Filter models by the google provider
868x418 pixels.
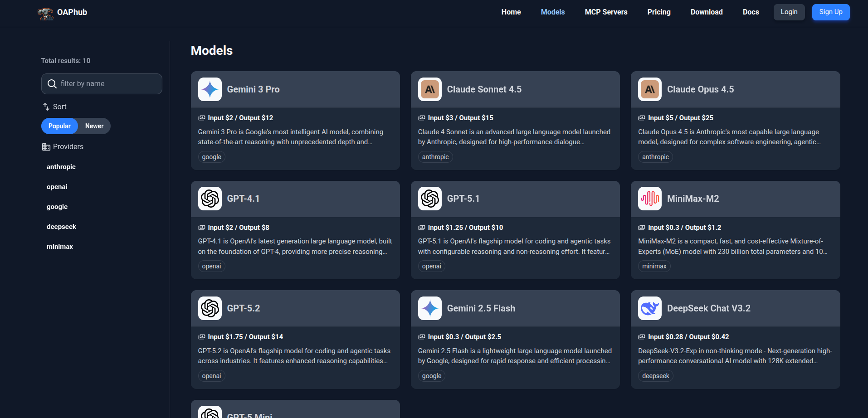[x=57, y=207]
